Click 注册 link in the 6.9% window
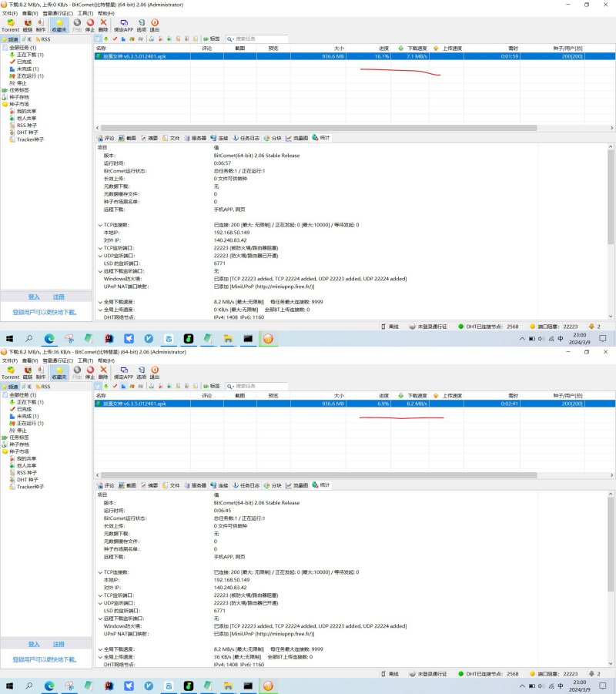The height and width of the screenshot is (694, 616). point(59,645)
